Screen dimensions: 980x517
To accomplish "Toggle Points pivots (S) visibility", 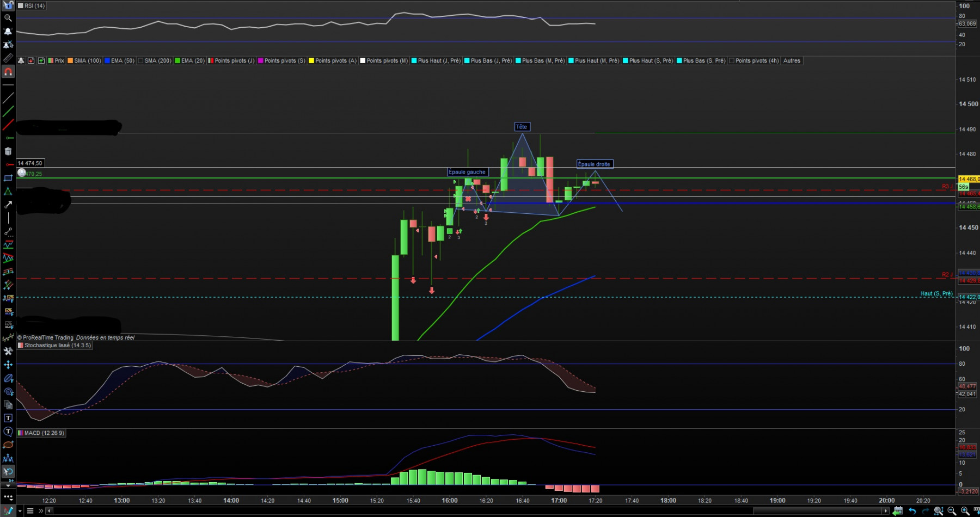I will point(260,60).
